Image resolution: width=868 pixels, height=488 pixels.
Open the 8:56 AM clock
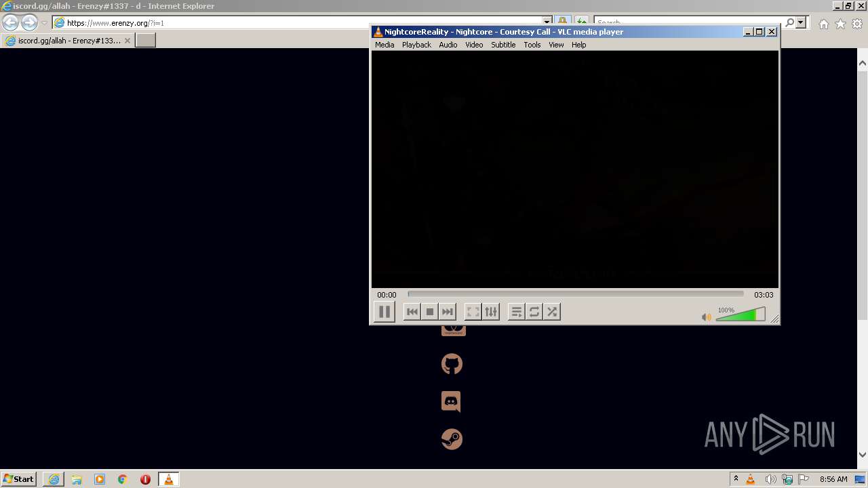pos(833,479)
